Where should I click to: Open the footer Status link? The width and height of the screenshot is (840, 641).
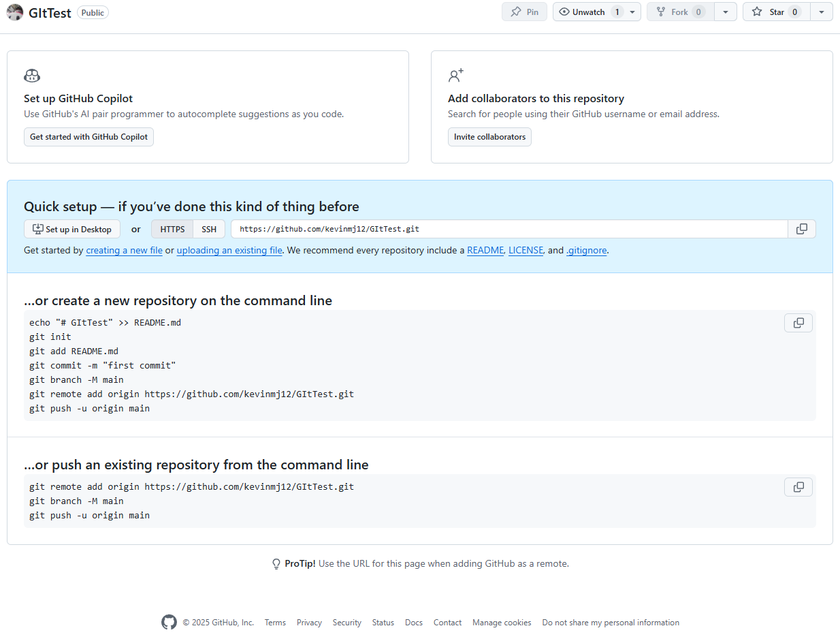point(383,623)
